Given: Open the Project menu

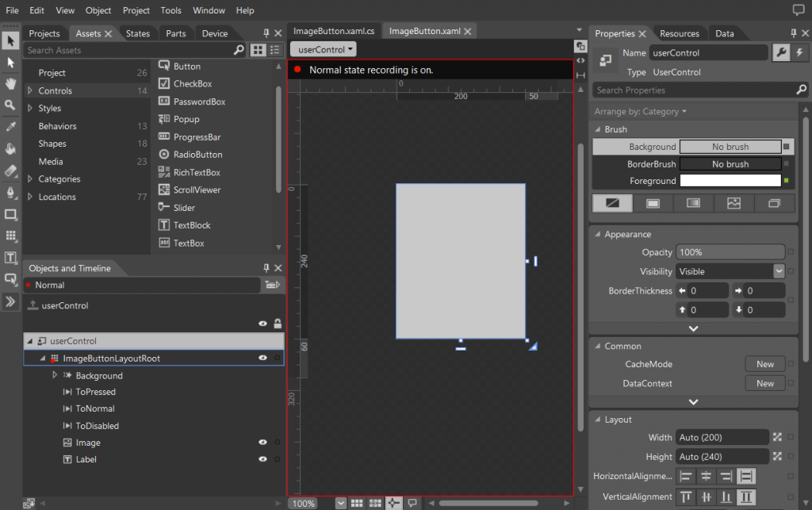Looking at the screenshot, I should pyautogui.click(x=136, y=10).
